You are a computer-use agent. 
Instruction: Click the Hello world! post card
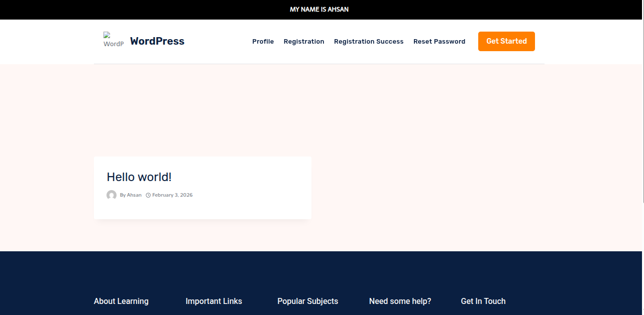point(202,188)
